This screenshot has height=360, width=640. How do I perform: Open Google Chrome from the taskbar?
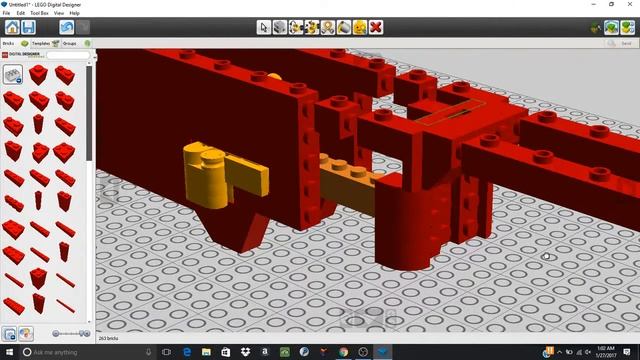pos(343,352)
